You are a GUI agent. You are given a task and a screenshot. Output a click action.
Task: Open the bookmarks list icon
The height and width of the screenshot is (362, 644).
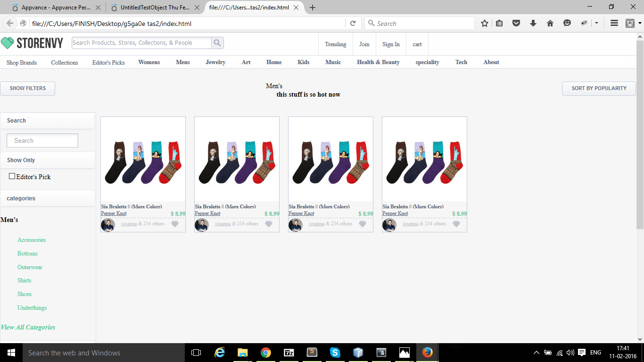tap(499, 23)
